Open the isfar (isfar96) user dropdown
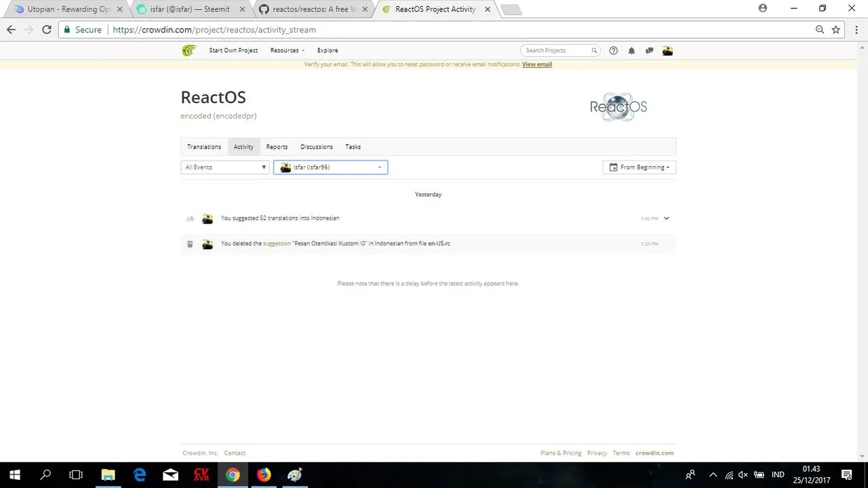 331,167
